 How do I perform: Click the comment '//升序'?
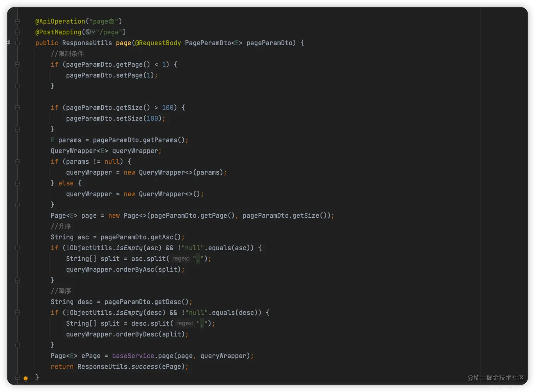pyautogui.click(x=61, y=226)
